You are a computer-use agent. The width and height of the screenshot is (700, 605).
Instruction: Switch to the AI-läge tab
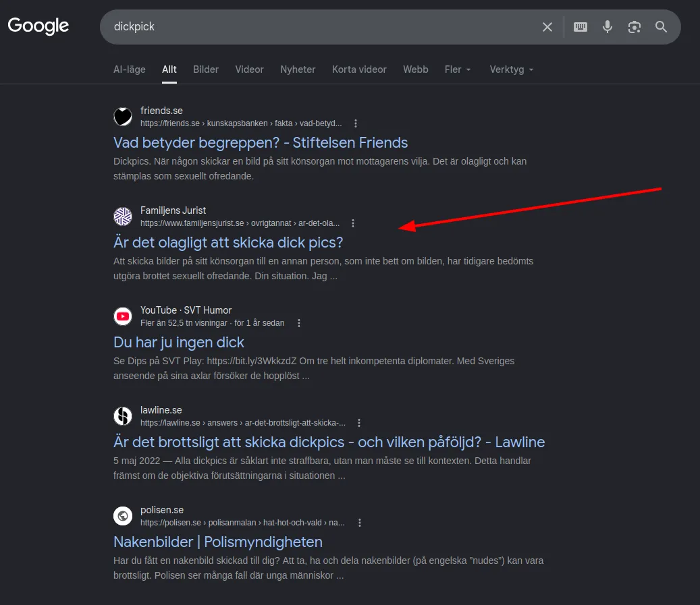pos(130,69)
